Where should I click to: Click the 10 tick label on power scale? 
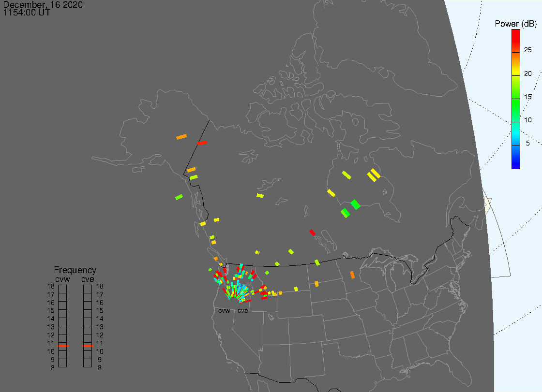point(527,120)
